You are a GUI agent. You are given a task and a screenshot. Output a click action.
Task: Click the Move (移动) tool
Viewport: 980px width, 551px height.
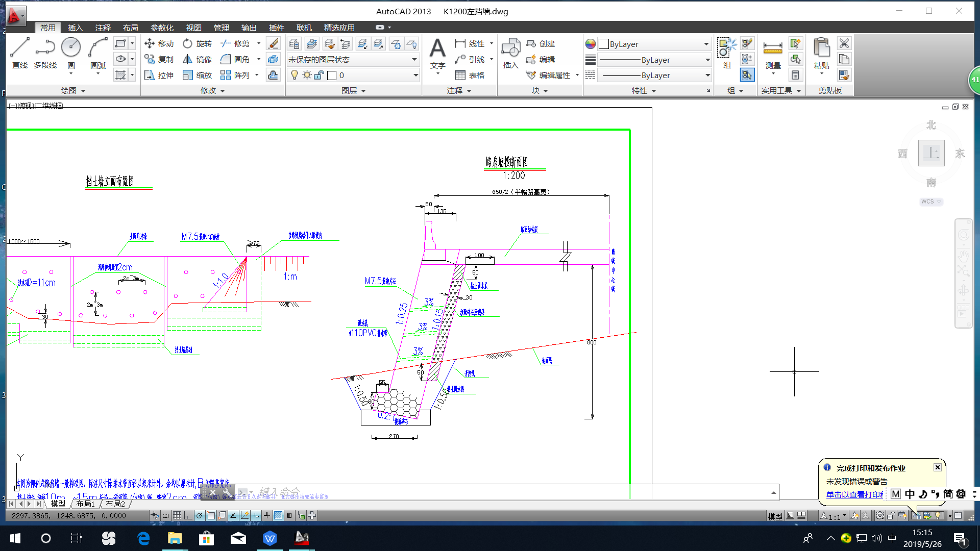[x=159, y=44]
